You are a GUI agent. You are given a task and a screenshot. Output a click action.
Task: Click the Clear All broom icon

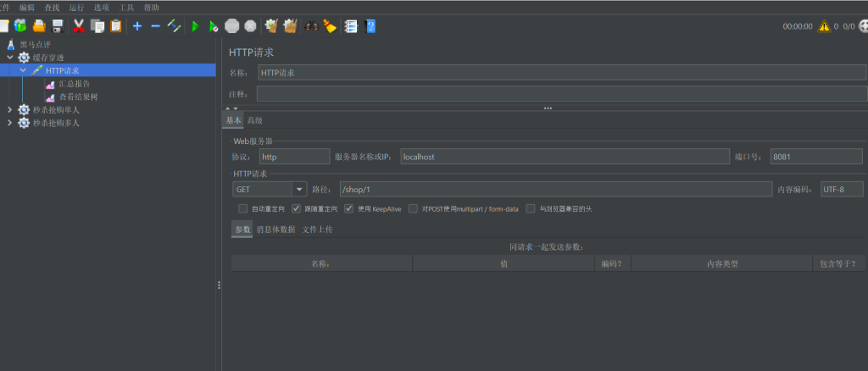pos(330,26)
